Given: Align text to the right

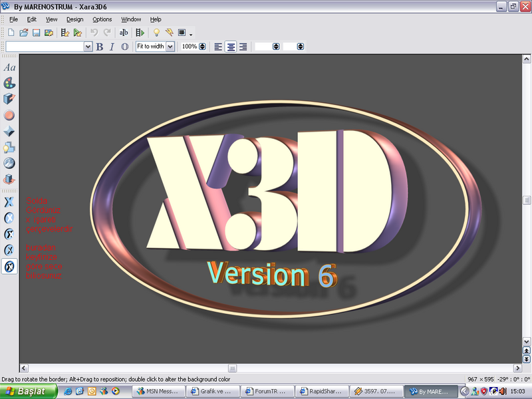Looking at the screenshot, I should [x=243, y=47].
